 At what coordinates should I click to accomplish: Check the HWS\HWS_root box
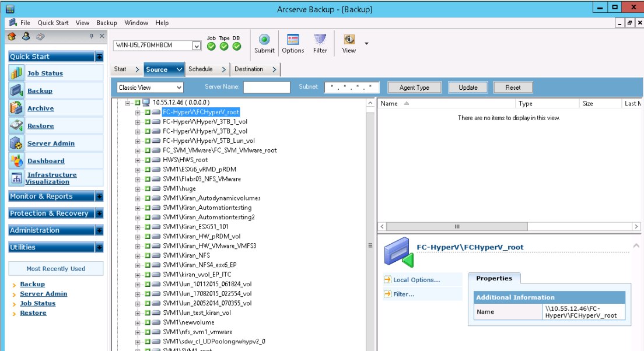click(148, 160)
